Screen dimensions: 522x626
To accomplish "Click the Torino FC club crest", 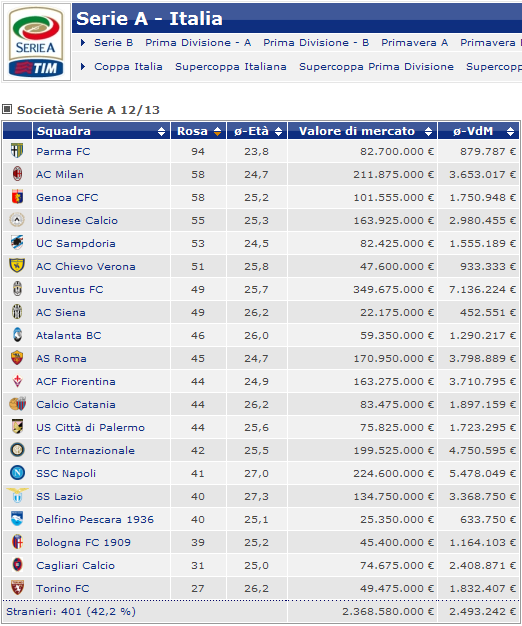I will coord(17,588).
